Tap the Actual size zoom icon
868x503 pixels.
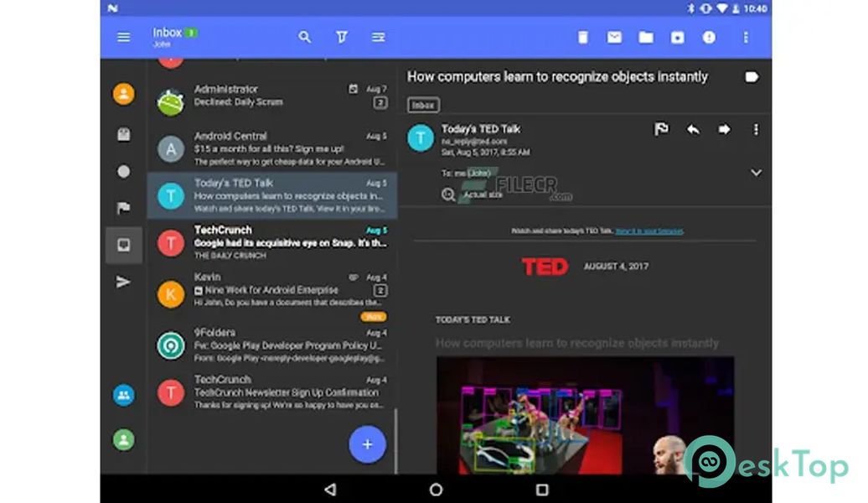click(x=448, y=194)
